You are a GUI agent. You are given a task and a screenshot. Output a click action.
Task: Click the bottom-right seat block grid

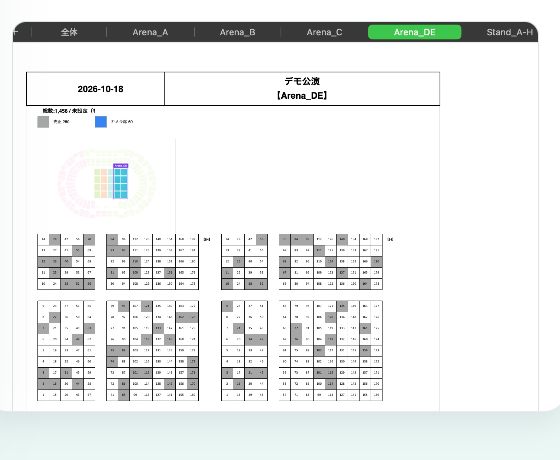point(331,351)
